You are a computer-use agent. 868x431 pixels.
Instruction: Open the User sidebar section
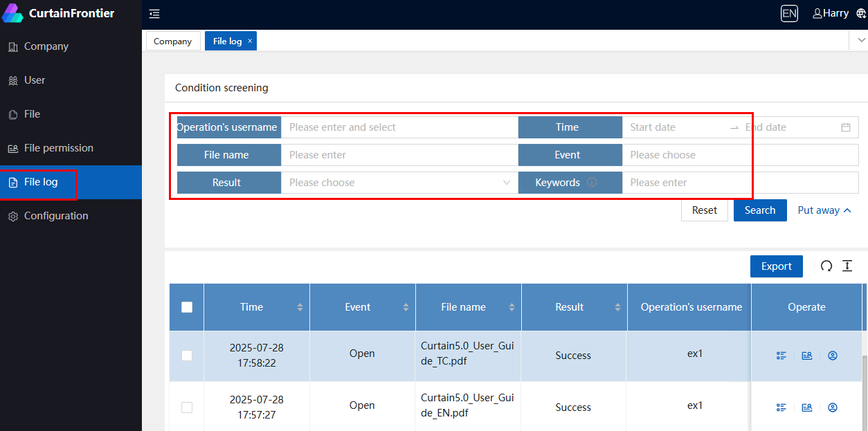(71, 80)
